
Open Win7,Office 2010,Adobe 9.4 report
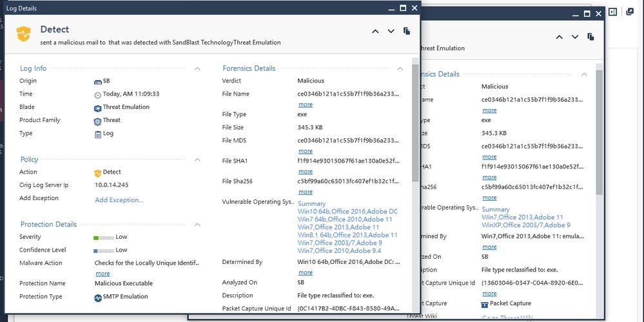point(340,250)
